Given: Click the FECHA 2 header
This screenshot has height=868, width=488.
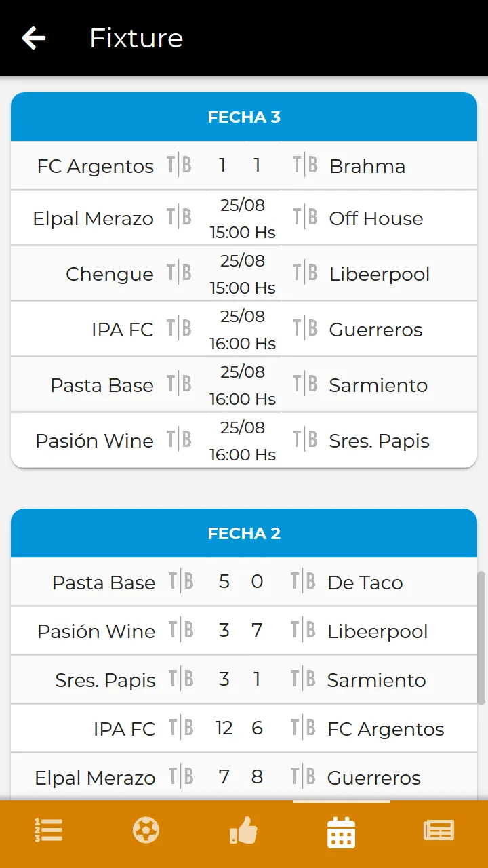Looking at the screenshot, I should coord(244,534).
